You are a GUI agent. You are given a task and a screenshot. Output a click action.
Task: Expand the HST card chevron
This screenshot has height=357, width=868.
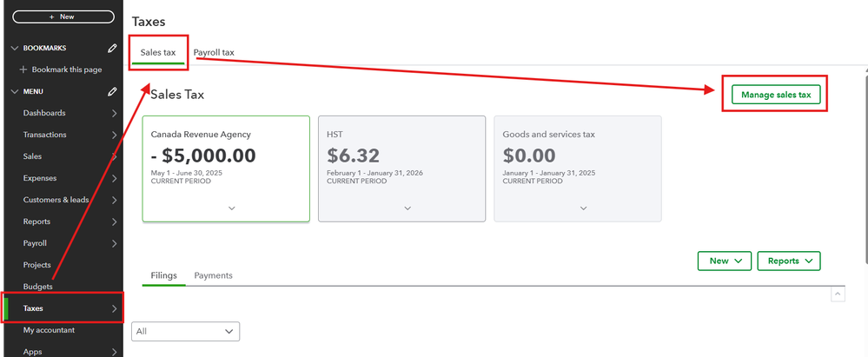click(406, 208)
